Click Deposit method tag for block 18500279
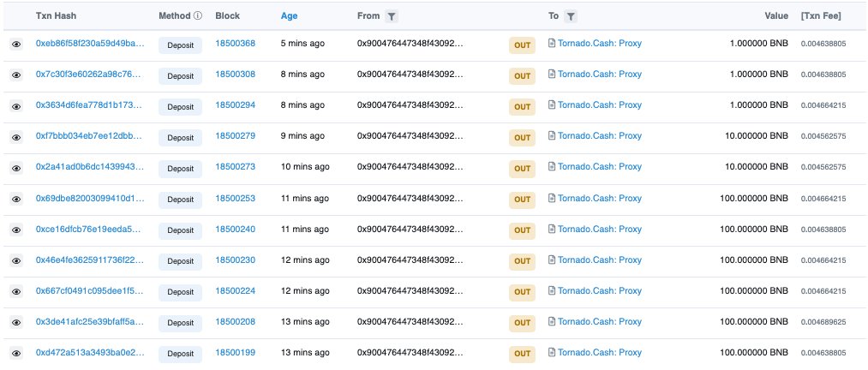Image resolution: width=868 pixels, height=370 pixels. 181,138
